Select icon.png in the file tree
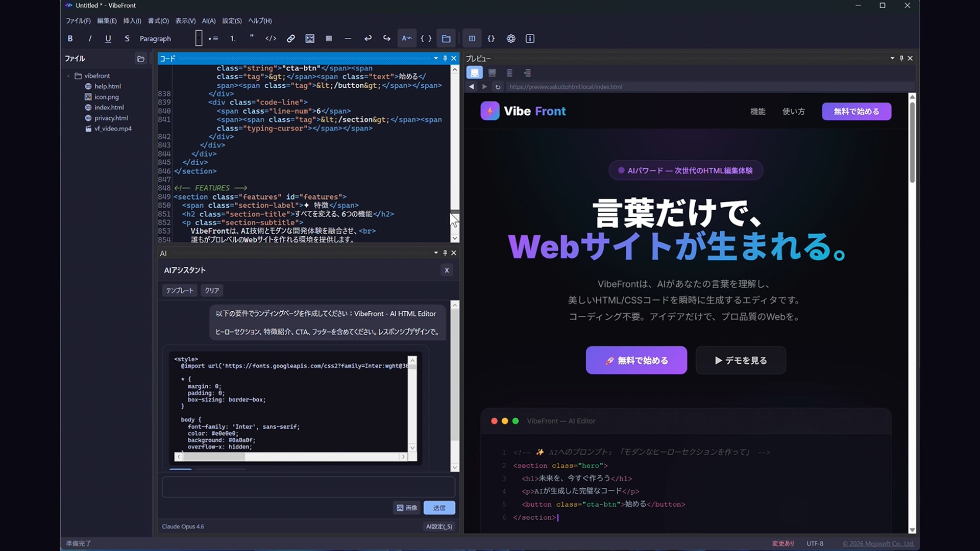 pyautogui.click(x=106, y=97)
